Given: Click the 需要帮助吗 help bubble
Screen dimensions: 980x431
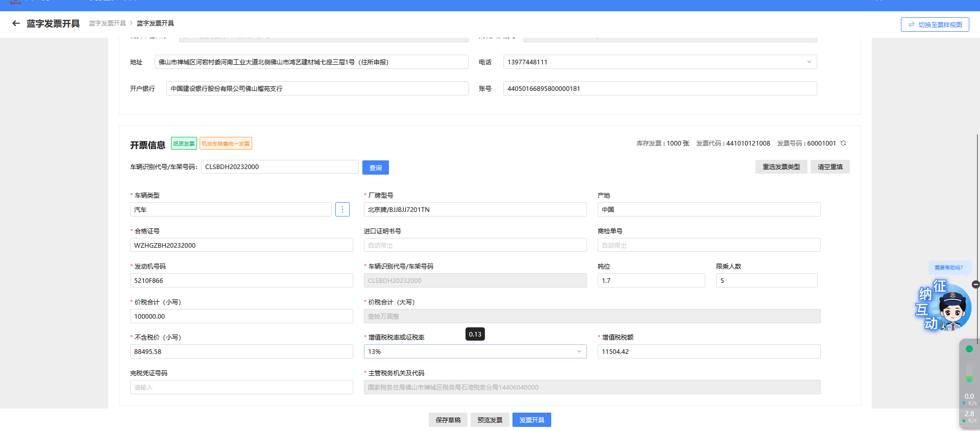Looking at the screenshot, I should pyautogui.click(x=948, y=268).
